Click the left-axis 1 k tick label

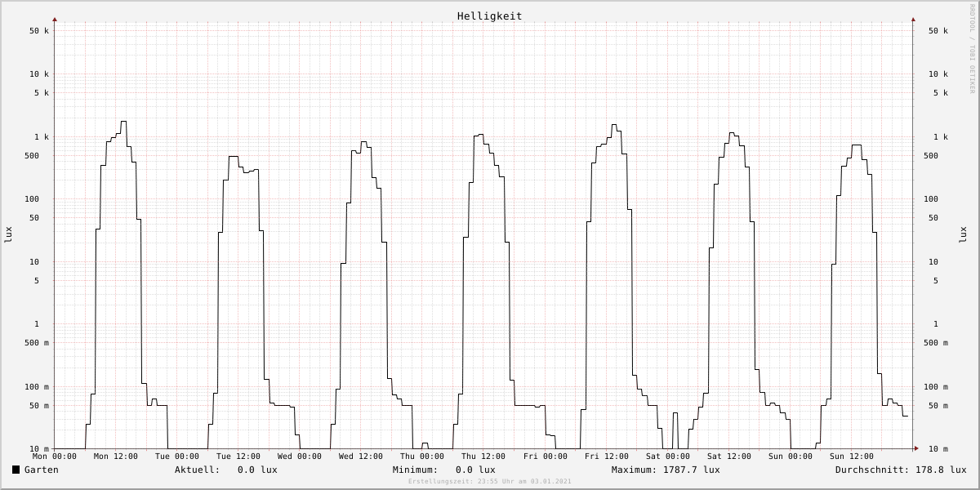(42, 137)
